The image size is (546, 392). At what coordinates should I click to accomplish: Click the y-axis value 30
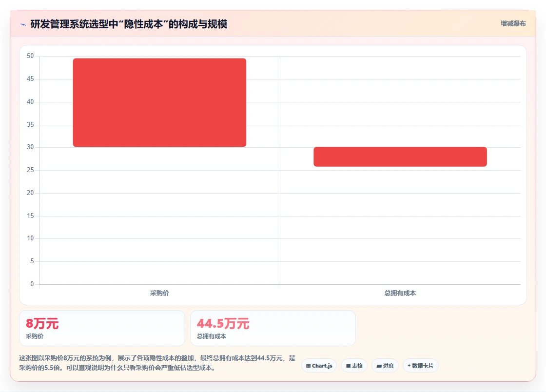pyautogui.click(x=30, y=147)
